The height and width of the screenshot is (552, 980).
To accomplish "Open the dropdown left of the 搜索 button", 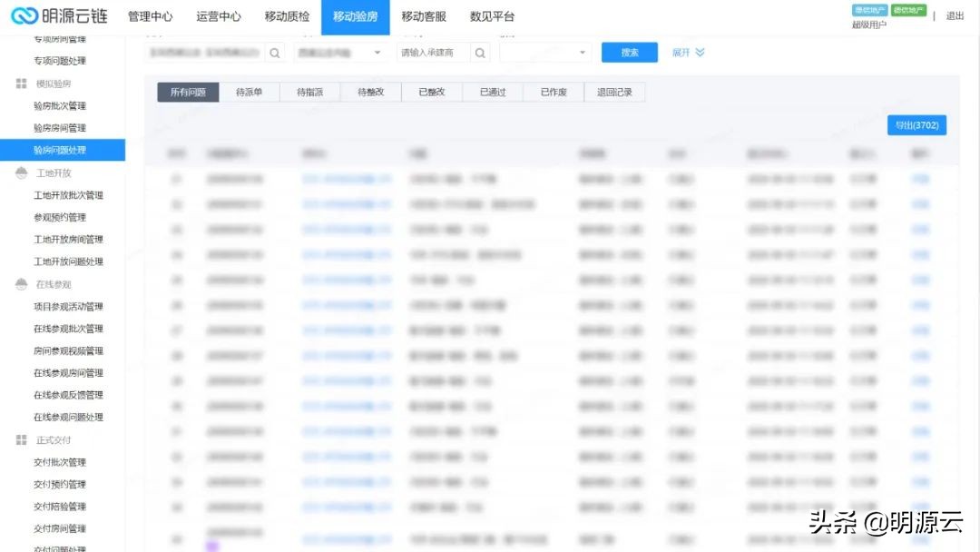I will 544,53.
